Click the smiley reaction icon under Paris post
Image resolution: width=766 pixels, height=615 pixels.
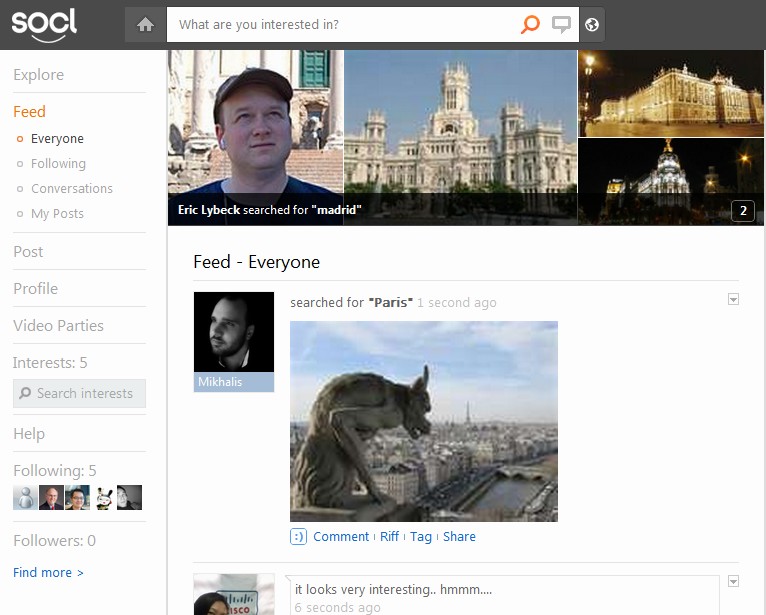click(298, 537)
